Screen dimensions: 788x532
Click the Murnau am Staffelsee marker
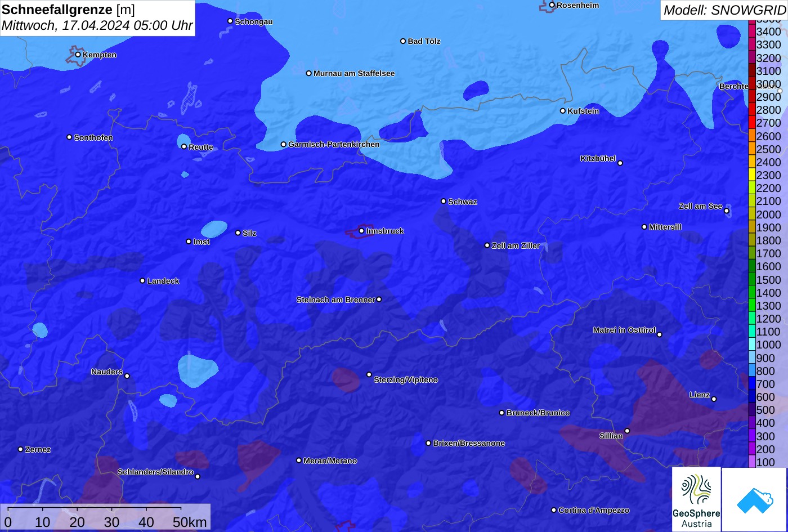309,73
